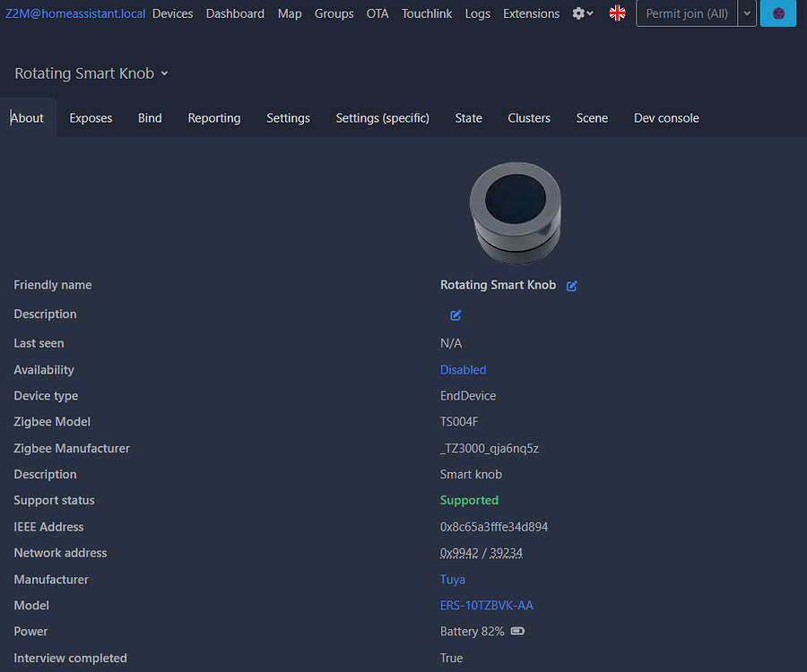Switch to the Dev console tab

666,117
